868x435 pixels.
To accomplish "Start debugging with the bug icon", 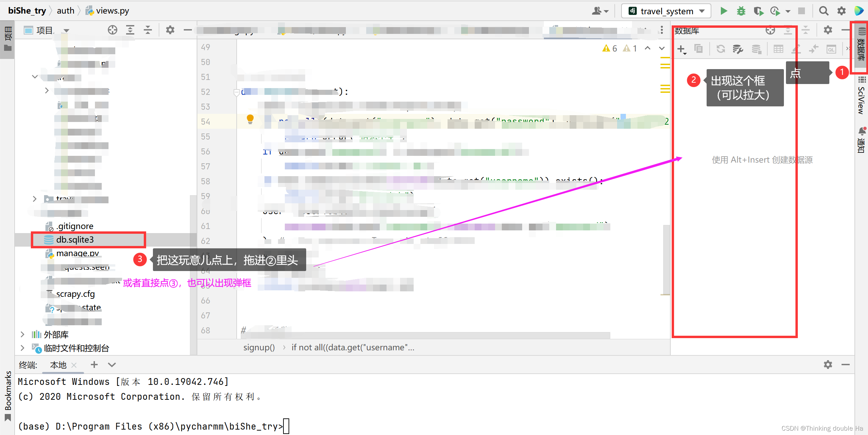I will point(741,11).
